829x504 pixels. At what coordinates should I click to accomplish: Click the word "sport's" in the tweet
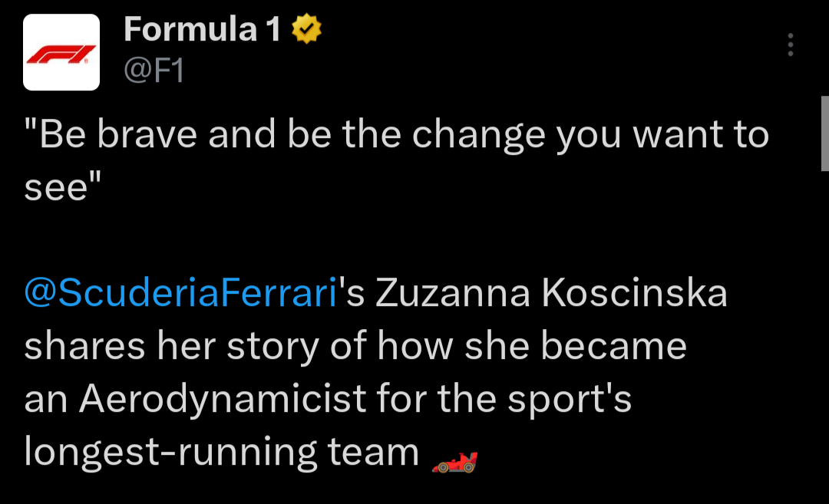576,399
